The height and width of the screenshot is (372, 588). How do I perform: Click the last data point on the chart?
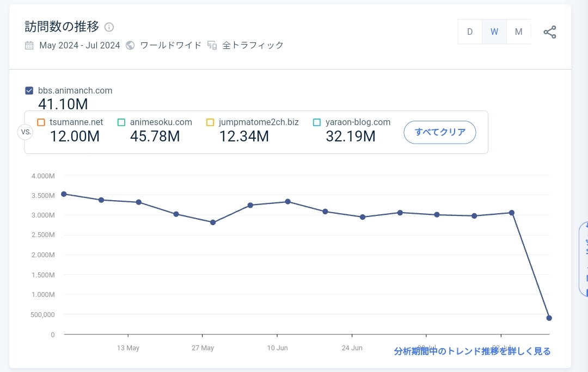[549, 318]
